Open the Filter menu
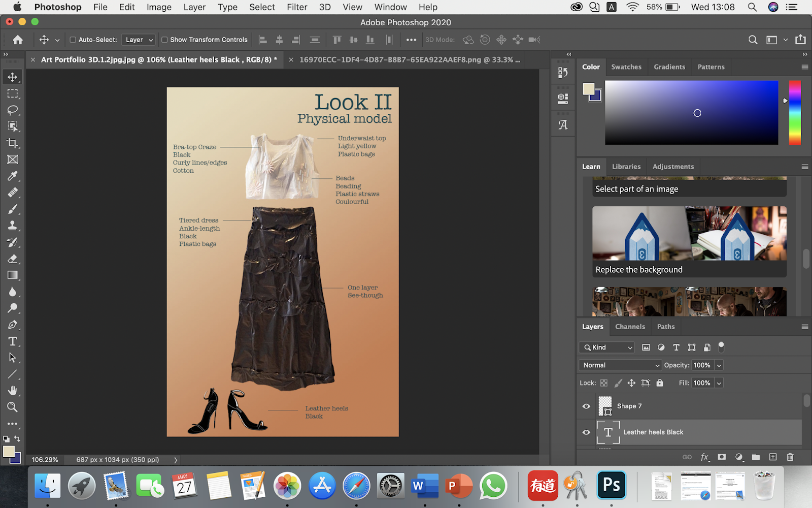 click(x=297, y=7)
